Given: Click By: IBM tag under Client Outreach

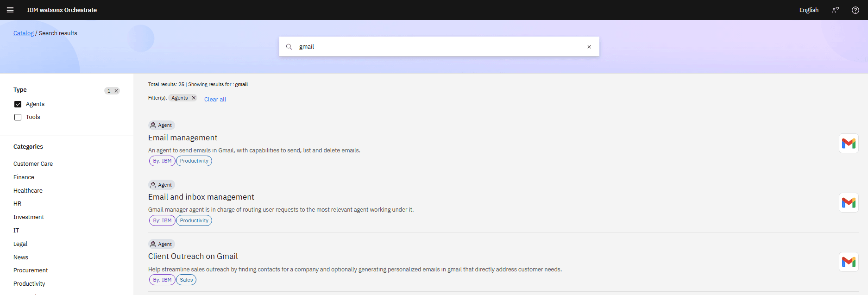Looking at the screenshot, I should pos(162,280).
